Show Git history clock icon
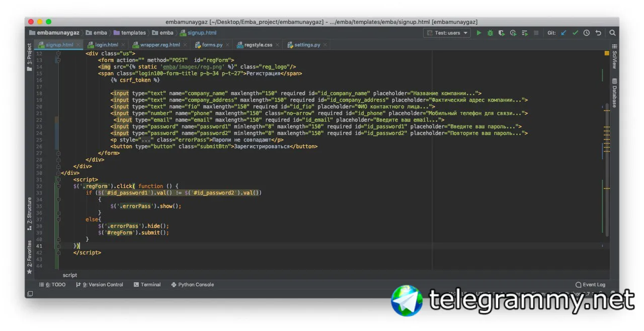Viewport: 644px width, 331px height. point(587,33)
